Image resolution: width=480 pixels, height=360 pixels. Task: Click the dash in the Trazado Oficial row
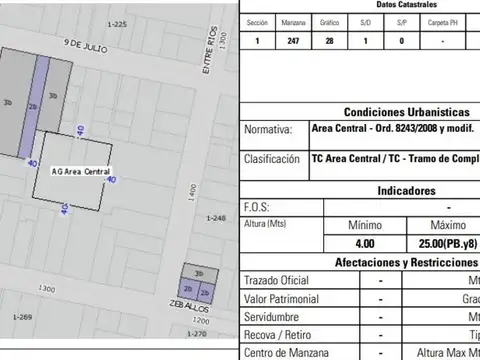[x=381, y=281]
